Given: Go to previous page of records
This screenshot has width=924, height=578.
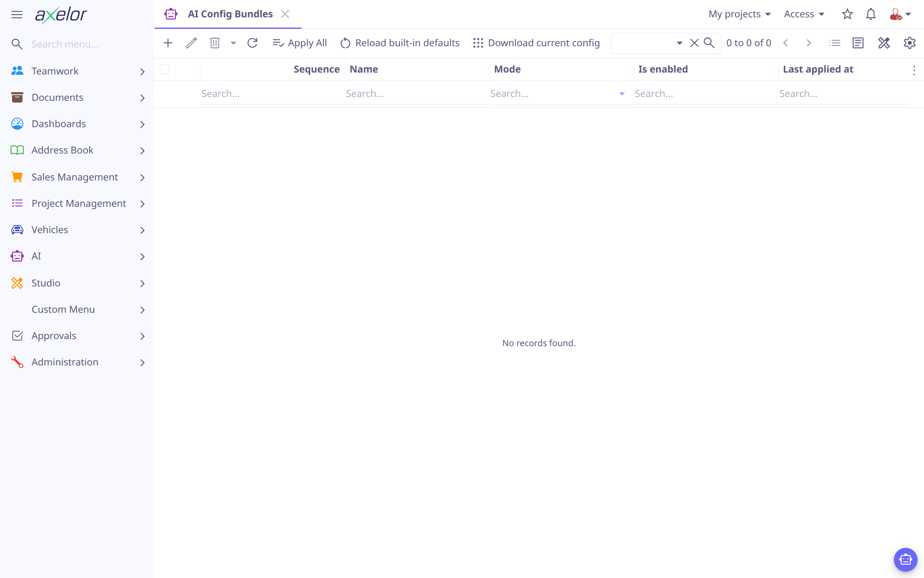Looking at the screenshot, I should (x=785, y=43).
